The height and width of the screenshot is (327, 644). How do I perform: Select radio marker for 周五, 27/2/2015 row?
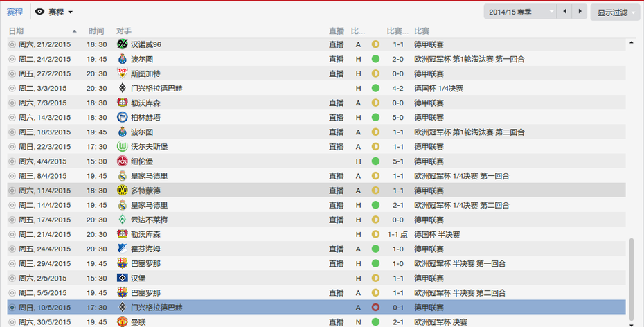pyautogui.click(x=12, y=73)
